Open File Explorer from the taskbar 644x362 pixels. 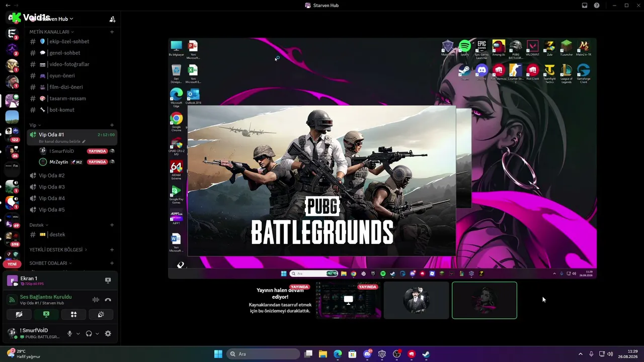323,354
